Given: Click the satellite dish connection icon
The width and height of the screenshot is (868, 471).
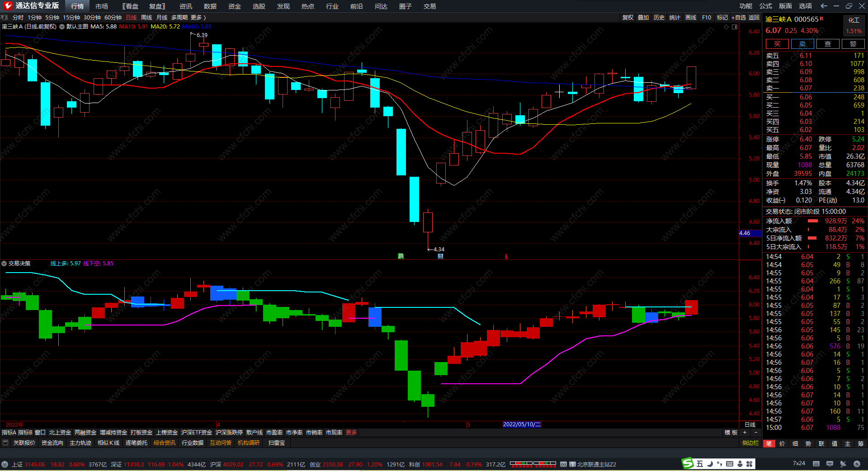Looking at the screenshot, I should point(843,464).
